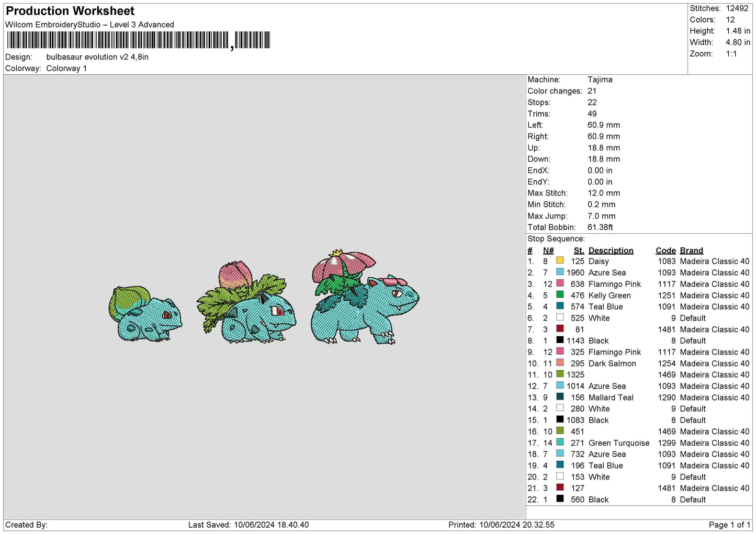
Task: Select the Venusaur embroidery on the right
Action: click(x=365, y=297)
